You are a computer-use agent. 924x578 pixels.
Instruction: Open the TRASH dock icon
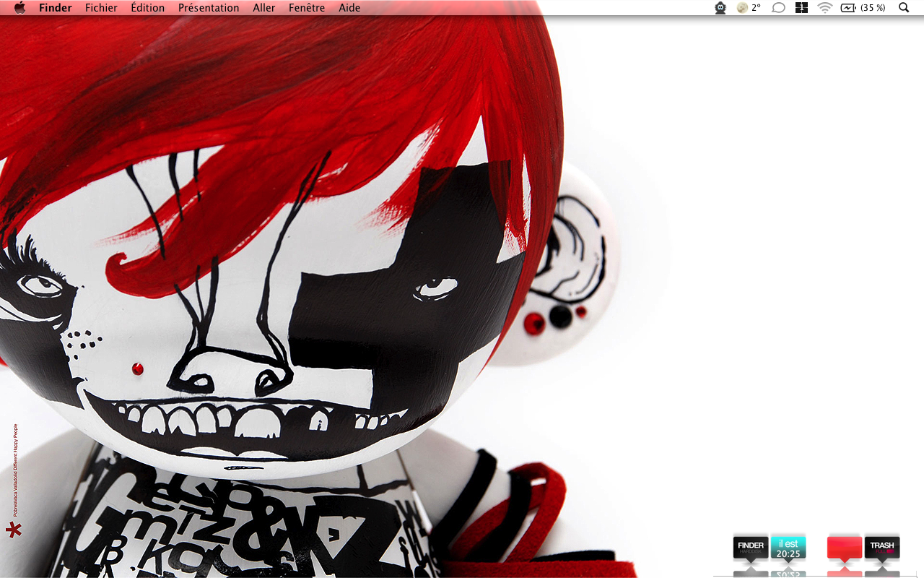[x=882, y=548]
